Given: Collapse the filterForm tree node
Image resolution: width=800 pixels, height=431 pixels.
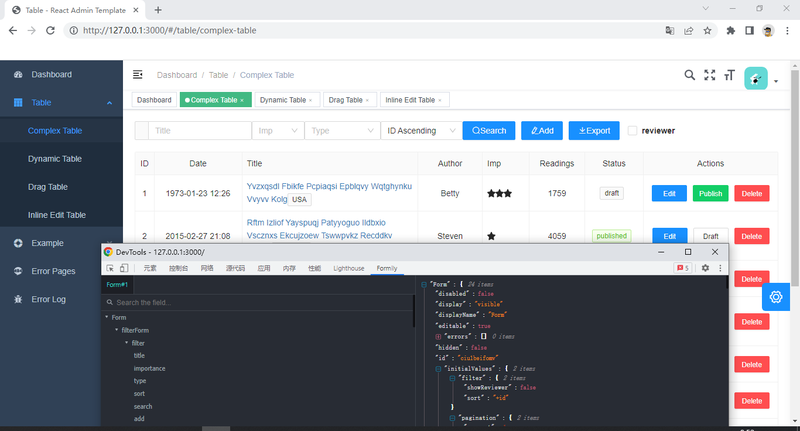Looking at the screenshot, I should point(116,330).
